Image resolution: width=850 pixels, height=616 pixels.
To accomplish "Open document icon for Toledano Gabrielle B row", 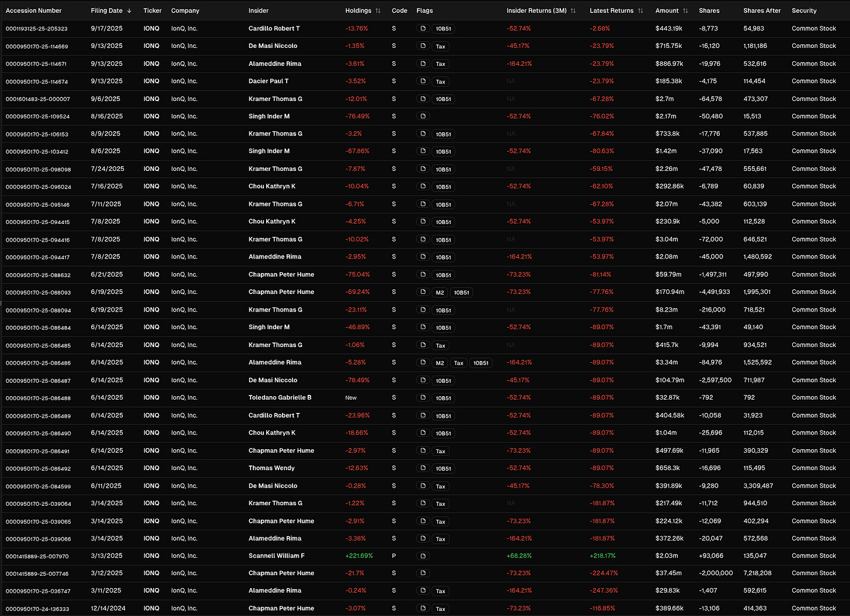I will (x=423, y=398).
